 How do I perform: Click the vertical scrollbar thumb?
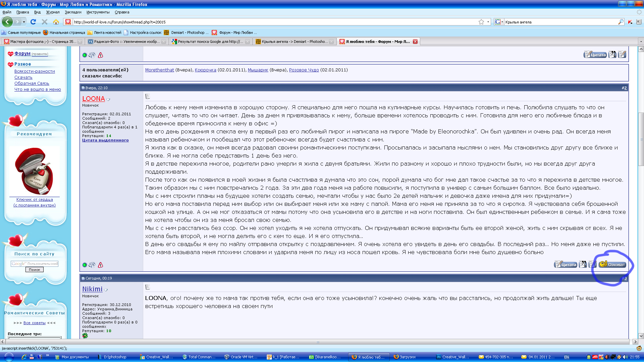pos(641,139)
